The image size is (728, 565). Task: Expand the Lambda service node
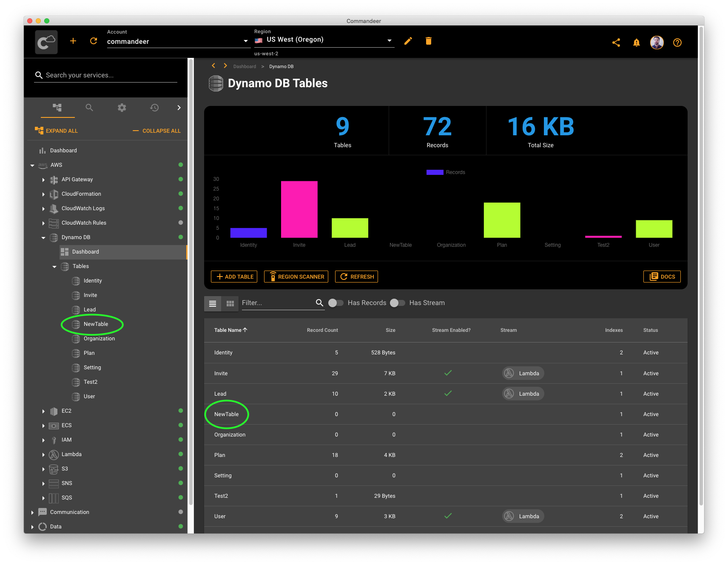point(43,454)
